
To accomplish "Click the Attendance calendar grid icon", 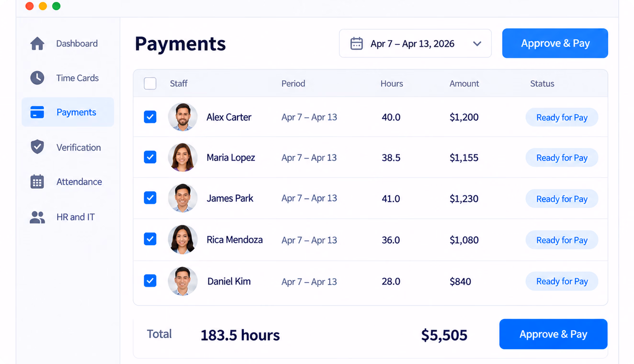I will 37,182.
